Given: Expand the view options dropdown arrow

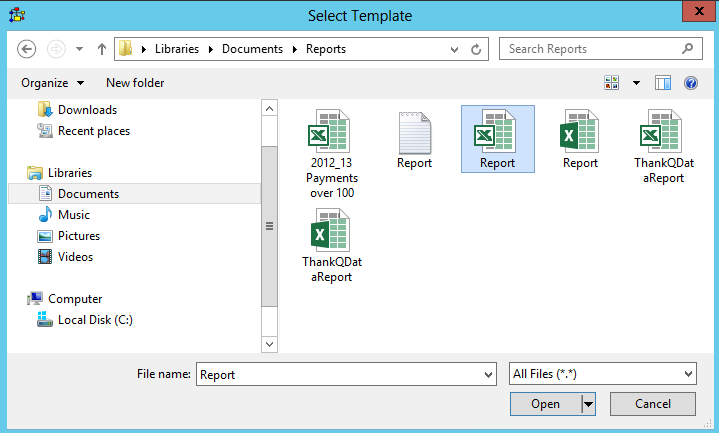Looking at the screenshot, I should coord(636,83).
